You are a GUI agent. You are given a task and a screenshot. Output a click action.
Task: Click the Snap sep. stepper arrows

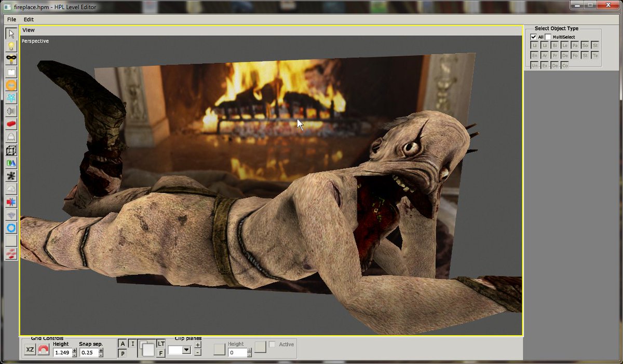coord(101,352)
